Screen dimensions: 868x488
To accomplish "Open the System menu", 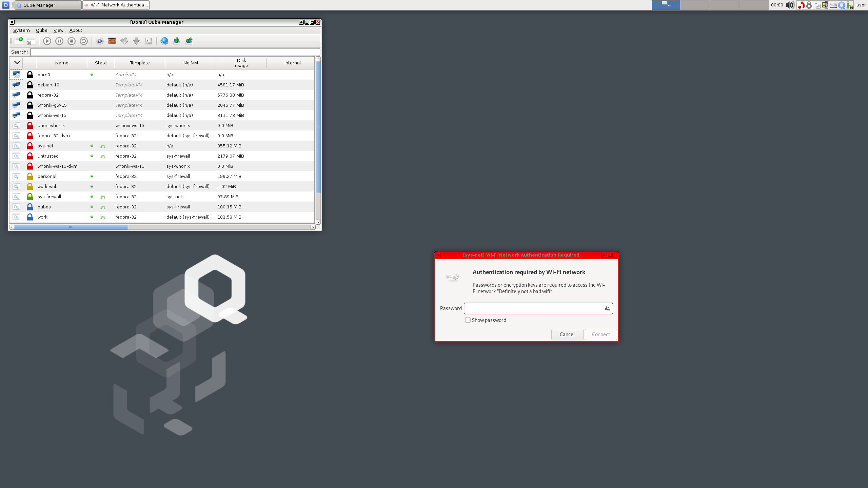I will [21, 30].
